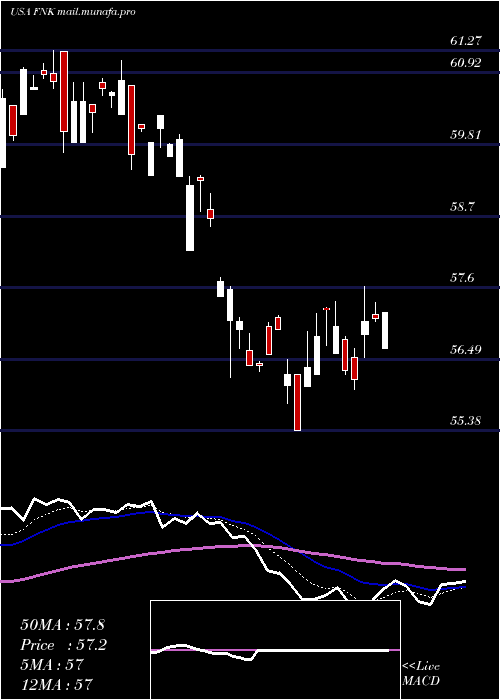Click the 59.81 price level label
The image size is (500, 700).
pos(466,134)
